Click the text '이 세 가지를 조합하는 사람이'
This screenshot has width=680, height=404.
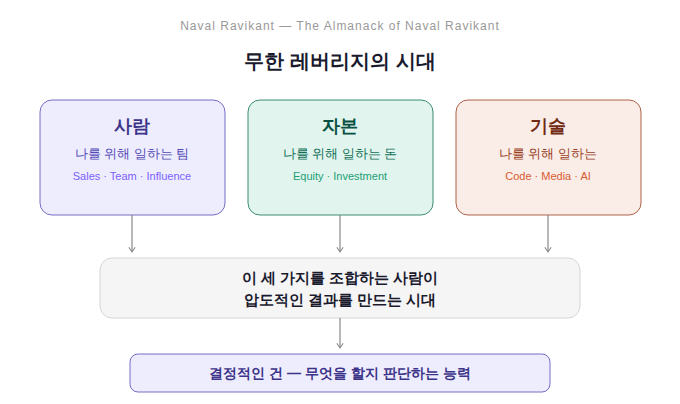click(x=340, y=278)
